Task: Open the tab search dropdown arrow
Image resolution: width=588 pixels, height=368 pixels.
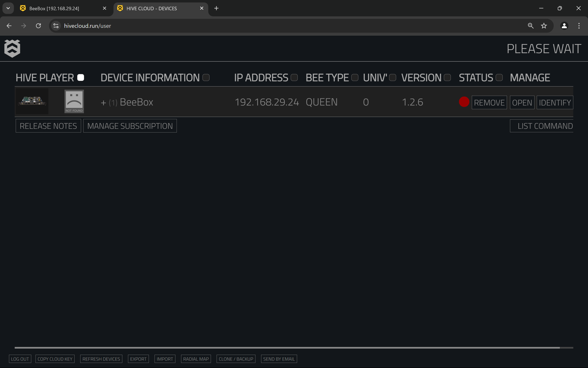Action: [x=8, y=8]
